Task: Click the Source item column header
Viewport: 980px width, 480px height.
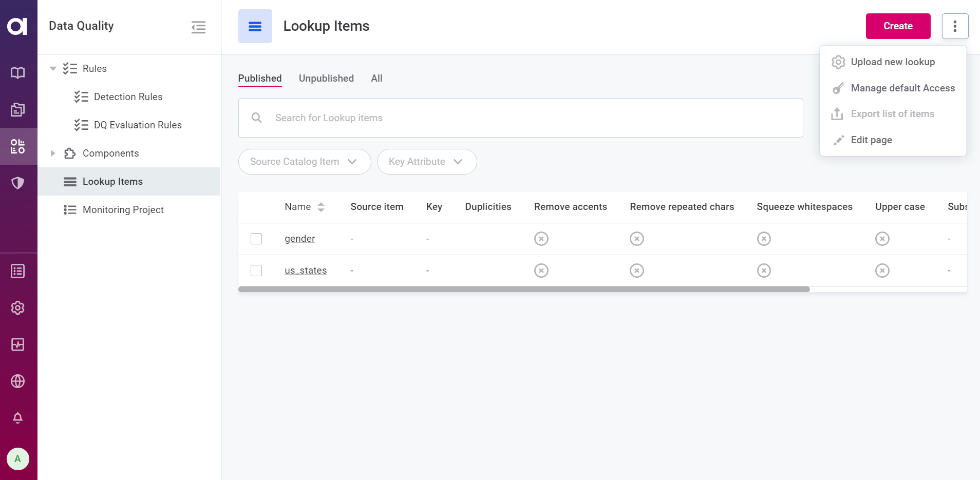Action: click(377, 207)
